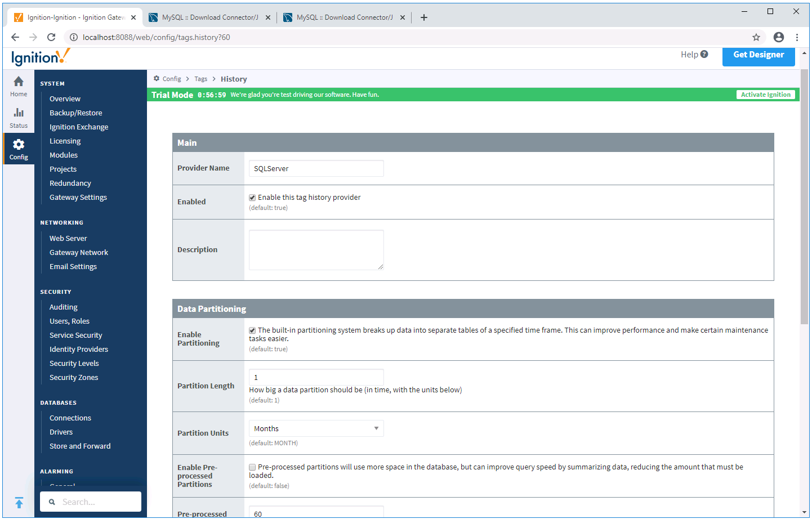This screenshot has width=812, height=519.
Task: Switch to first MySQL Download Connector/J tab
Action: coord(209,17)
